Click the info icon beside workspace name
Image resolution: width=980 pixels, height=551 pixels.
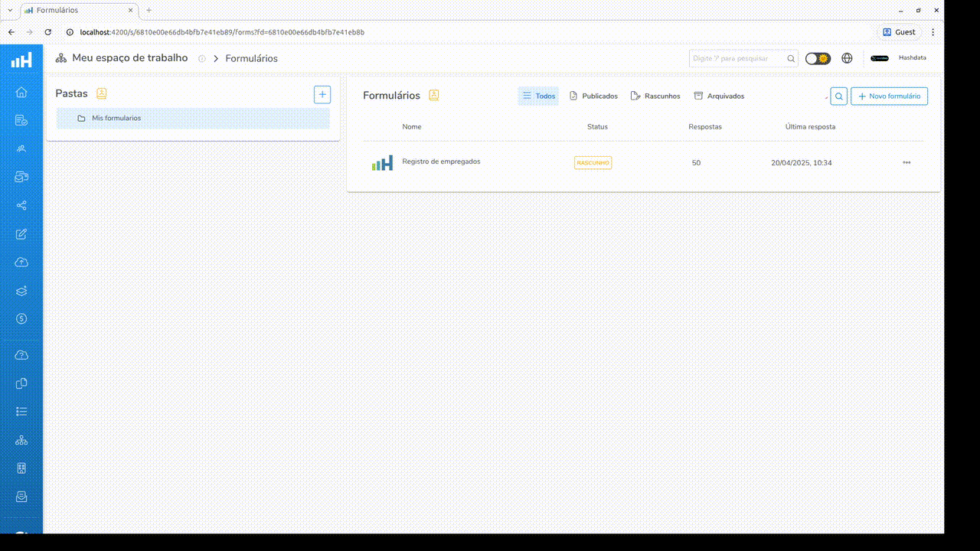(x=202, y=59)
